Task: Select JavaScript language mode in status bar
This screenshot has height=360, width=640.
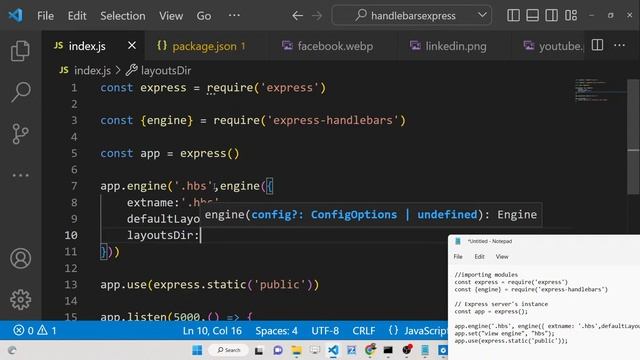Action: [426, 331]
